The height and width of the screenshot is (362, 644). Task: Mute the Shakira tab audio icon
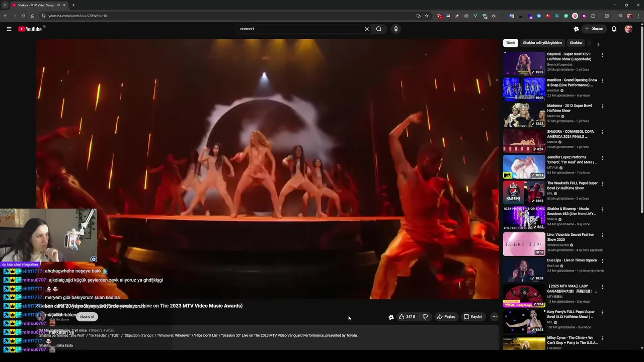point(58,5)
